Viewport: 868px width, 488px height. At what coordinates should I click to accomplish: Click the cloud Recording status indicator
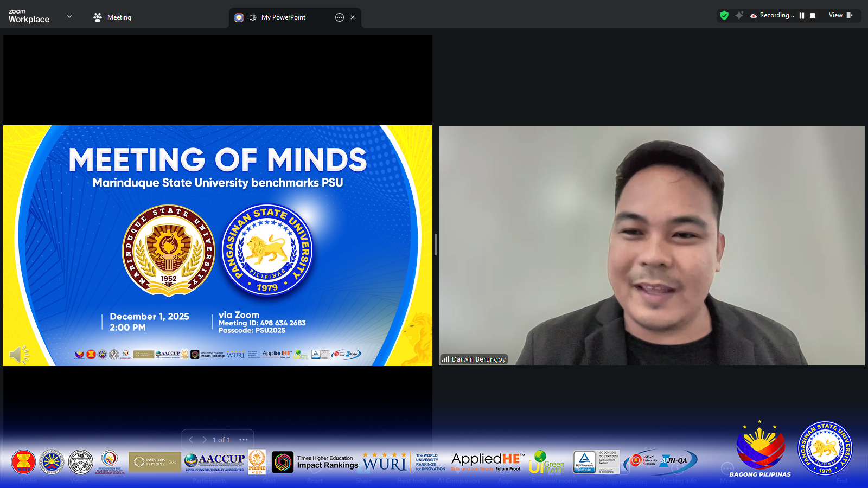coord(773,16)
